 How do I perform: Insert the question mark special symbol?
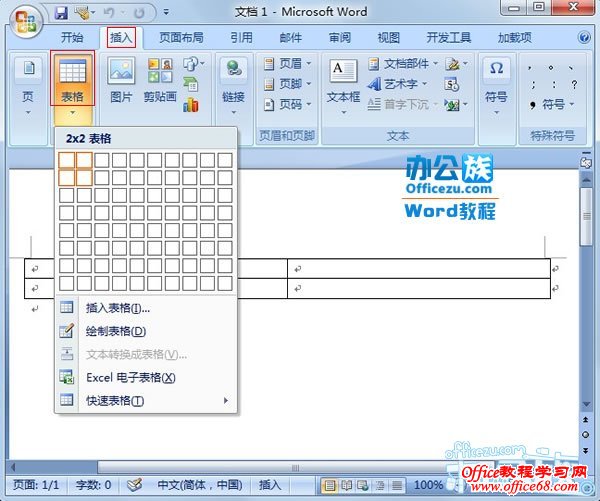click(574, 85)
